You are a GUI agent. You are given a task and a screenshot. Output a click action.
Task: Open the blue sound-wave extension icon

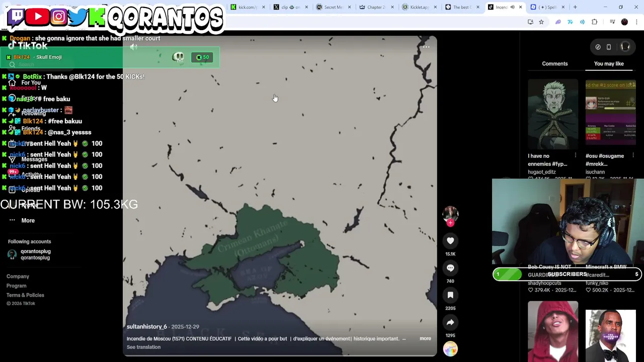click(582, 22)
